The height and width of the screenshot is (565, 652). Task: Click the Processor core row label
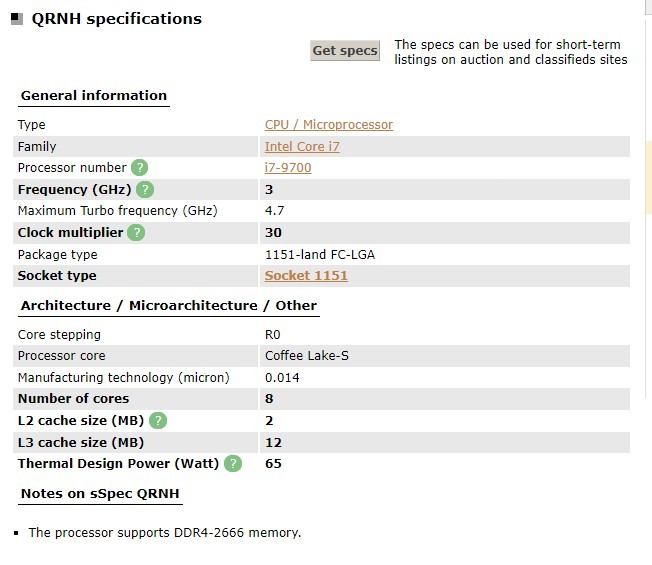pyautogui.click(x=62, y=356)
